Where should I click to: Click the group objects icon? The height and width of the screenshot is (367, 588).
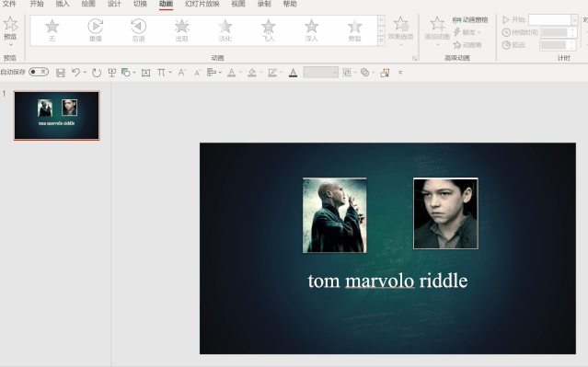point(347,73)
